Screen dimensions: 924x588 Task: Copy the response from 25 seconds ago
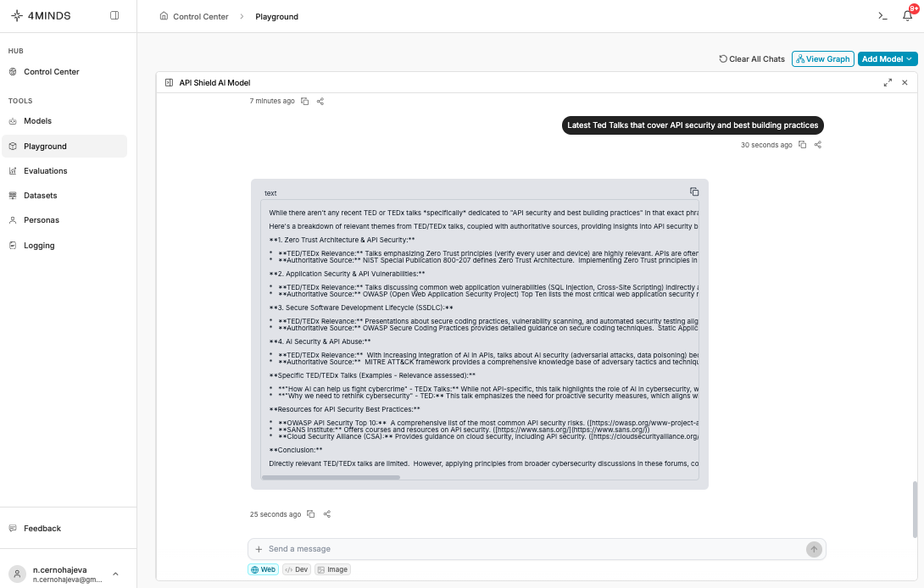click(x=310, y=513)
